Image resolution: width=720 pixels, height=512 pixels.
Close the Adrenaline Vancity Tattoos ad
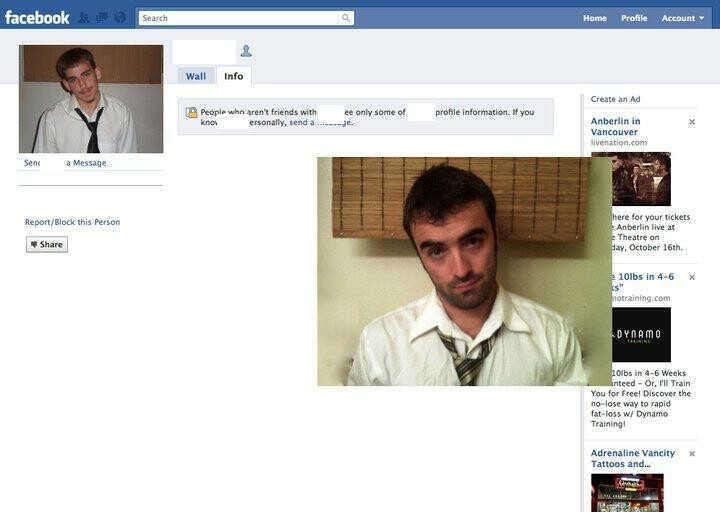coord(692,454)
